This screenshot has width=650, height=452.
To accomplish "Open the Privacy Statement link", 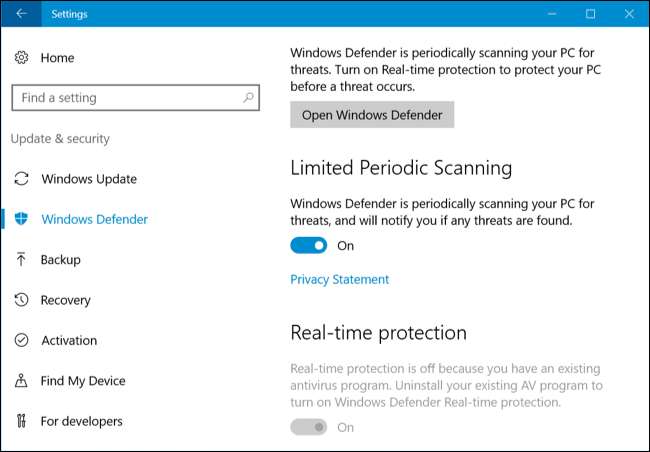I will tap(339, 279).
